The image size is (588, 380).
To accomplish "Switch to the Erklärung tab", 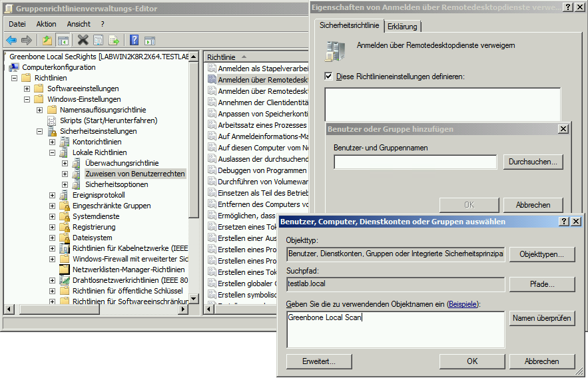I will click(402, 26).
